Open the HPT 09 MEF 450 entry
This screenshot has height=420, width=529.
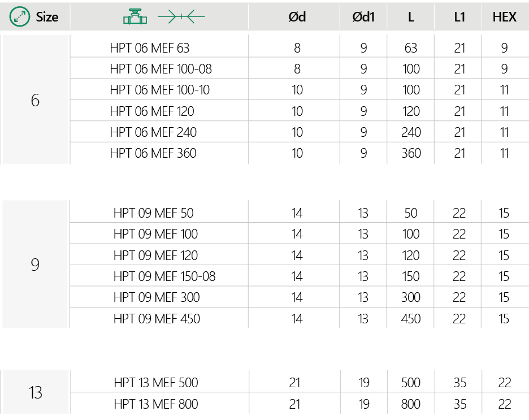[x=157, y=319]
